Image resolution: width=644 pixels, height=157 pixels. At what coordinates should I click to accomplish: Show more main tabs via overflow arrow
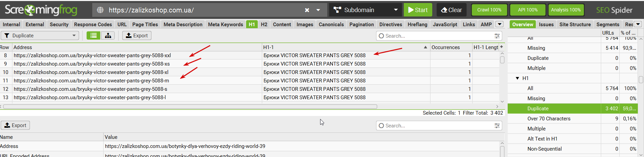tap(500, 24)
